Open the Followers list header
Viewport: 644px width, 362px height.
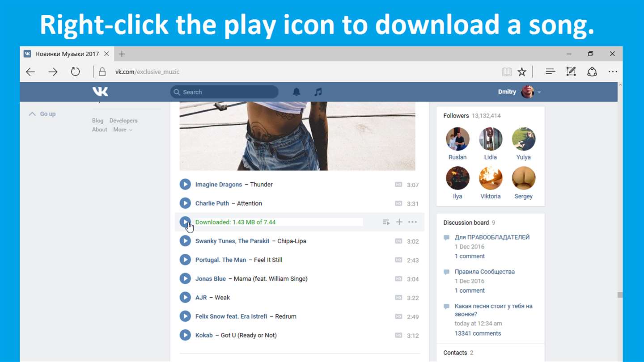point(472,116)
